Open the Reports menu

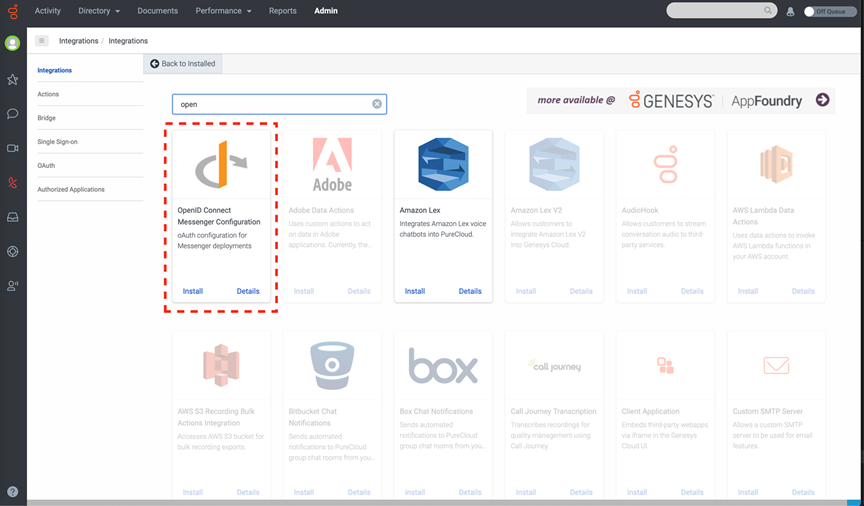point(283,10)
